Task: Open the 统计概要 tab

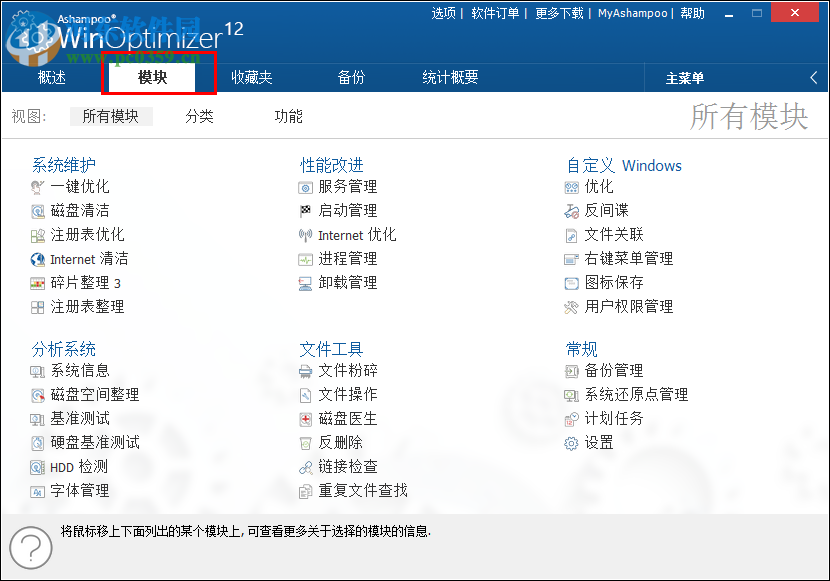Action: click(450, 77)
